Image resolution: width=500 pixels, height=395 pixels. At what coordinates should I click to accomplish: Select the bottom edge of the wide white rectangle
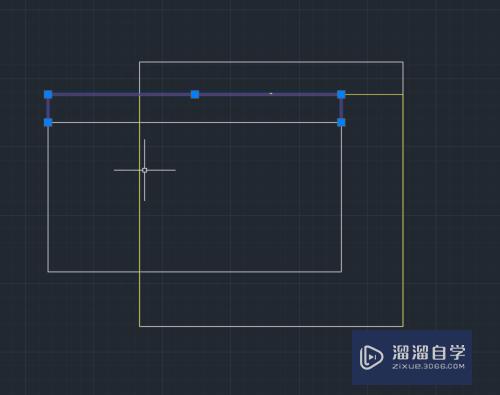[195, 272]
